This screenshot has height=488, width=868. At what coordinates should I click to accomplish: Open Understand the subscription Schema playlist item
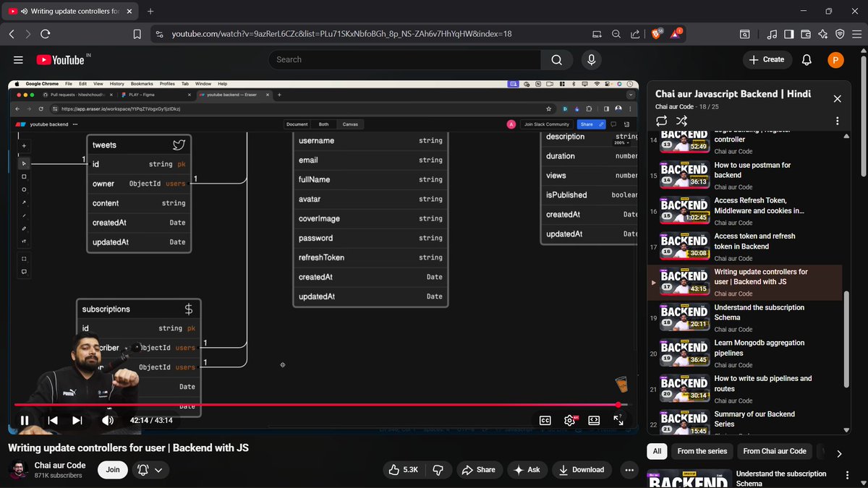[745, 318]
